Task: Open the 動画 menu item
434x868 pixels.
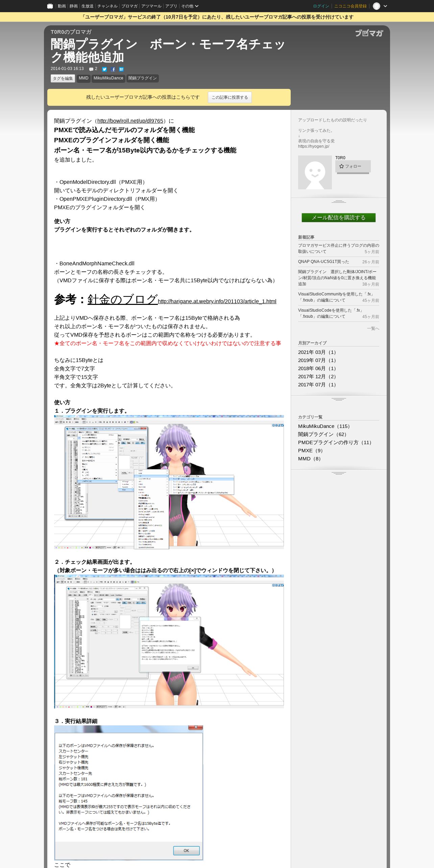Action: pos(62,6)
